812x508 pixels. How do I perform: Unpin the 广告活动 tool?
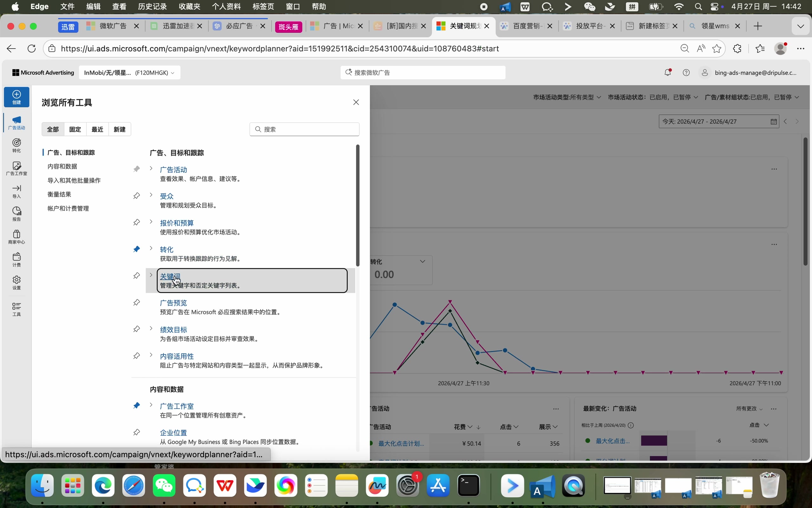pos(137,169)
